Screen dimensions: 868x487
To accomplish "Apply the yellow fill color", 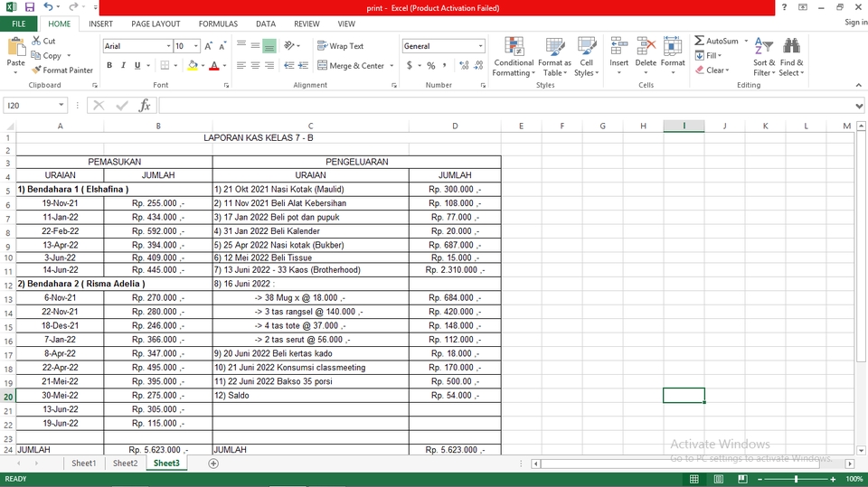I will pos(193,65).
